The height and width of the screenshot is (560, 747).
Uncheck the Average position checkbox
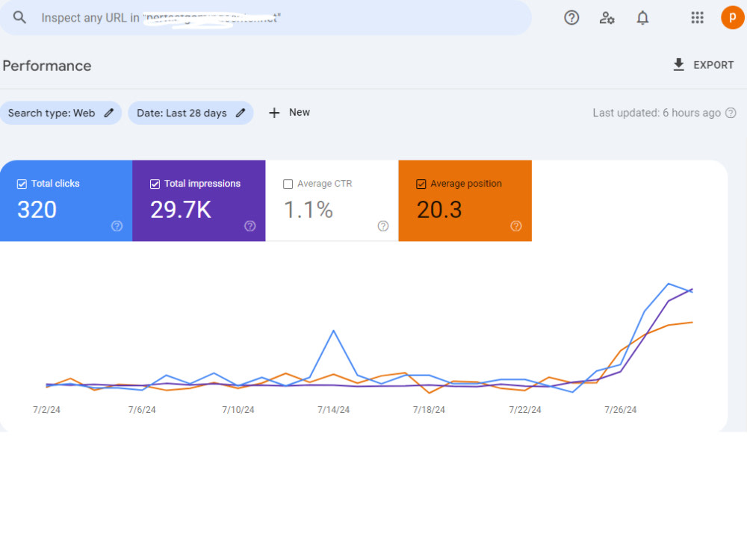coord(421,184)
